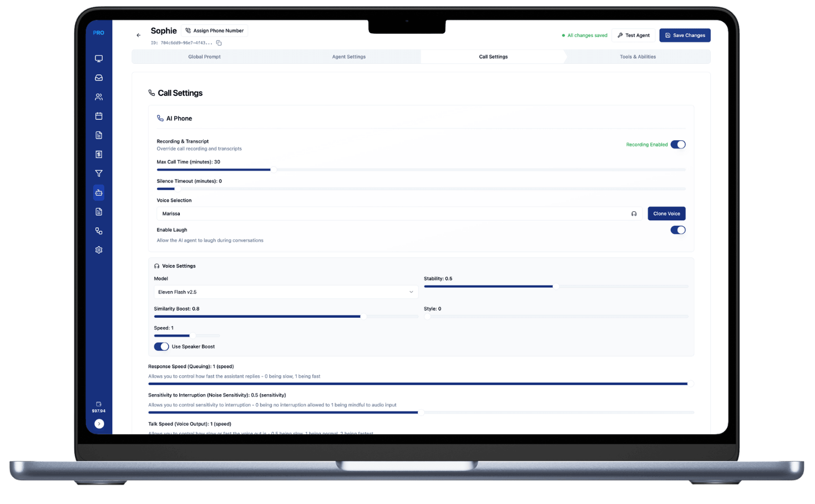The height and width of the screenshot is (504, 815).
Task: Click the Max Call Time slider track
Action: [x=421, y=170]
